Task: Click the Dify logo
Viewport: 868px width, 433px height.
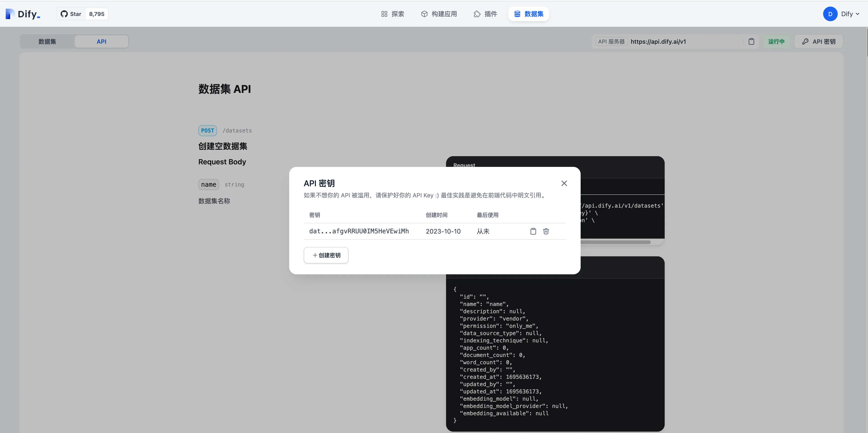Action: [x=23, y=14]
